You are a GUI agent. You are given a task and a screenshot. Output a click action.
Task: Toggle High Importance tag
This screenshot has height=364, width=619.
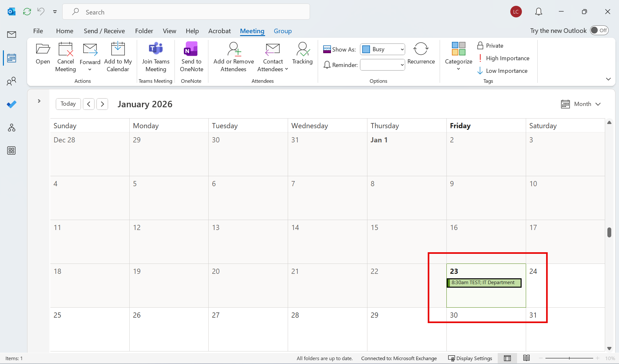pyautogui.click(x=504, y=58)
